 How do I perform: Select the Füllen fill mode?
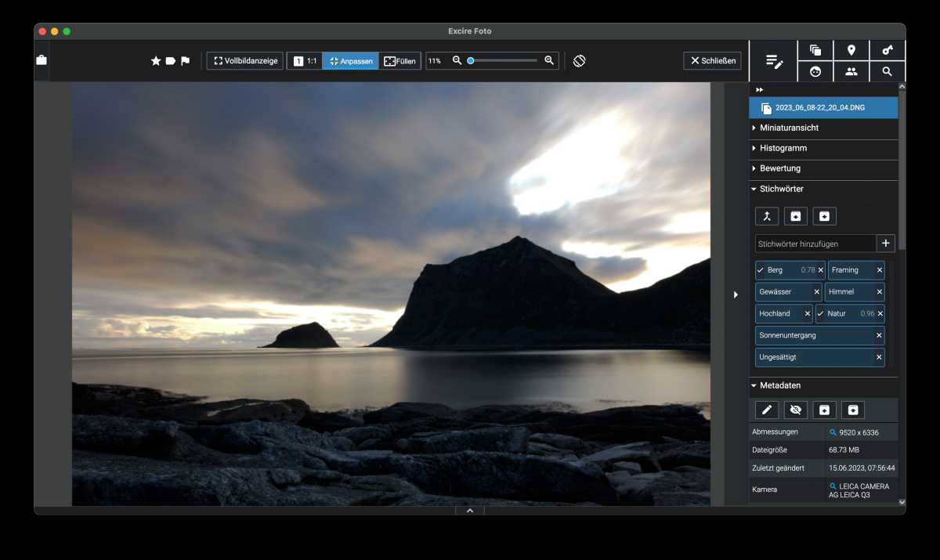399,61
